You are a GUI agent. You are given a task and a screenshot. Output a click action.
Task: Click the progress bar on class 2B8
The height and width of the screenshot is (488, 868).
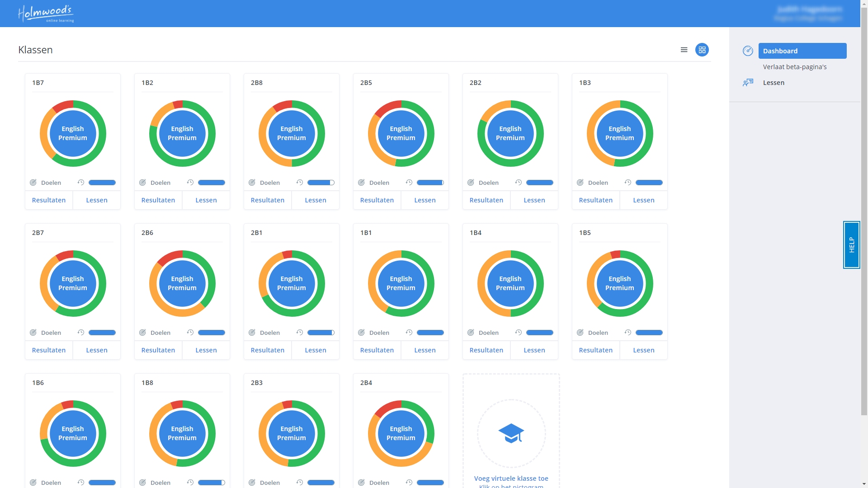[x=321, y=183]
